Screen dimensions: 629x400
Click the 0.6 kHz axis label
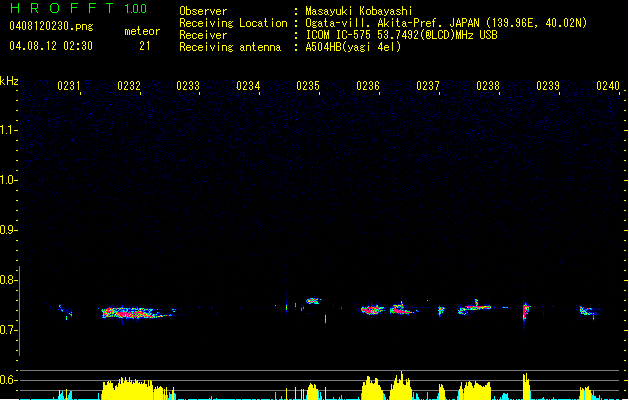[x=8, y=380]
